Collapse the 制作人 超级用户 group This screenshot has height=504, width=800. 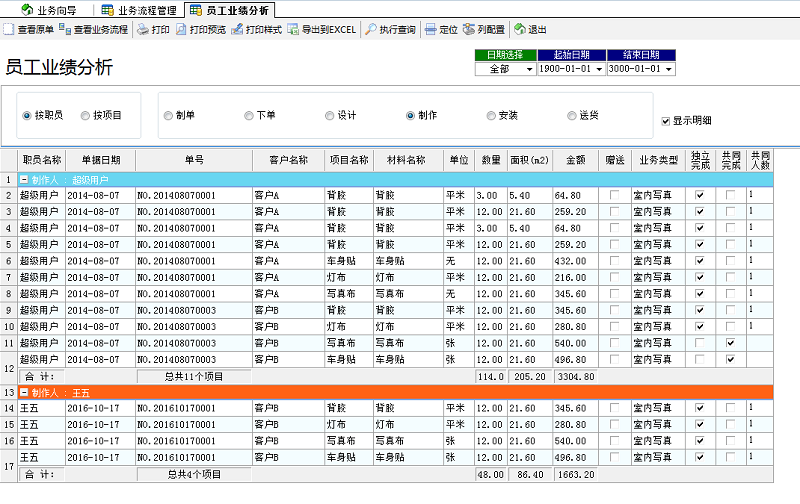(x=24, y=180)
